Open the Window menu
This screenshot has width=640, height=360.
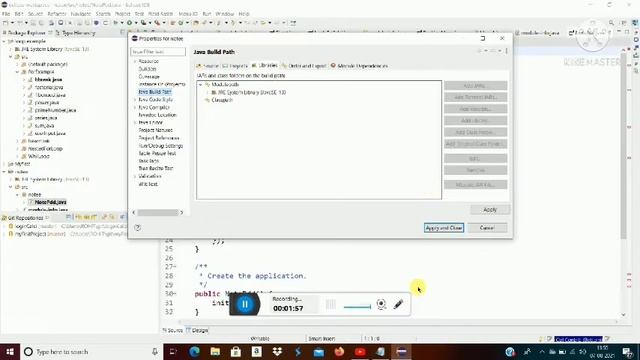[x=224, y=14]
